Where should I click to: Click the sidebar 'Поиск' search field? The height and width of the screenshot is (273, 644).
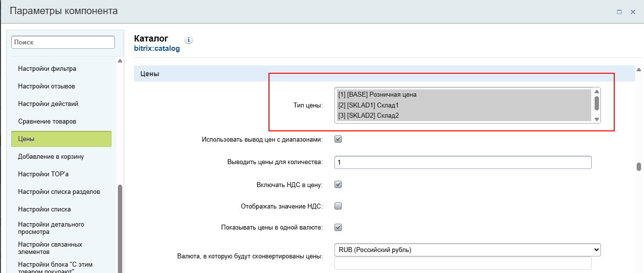(x=63, y=42)
